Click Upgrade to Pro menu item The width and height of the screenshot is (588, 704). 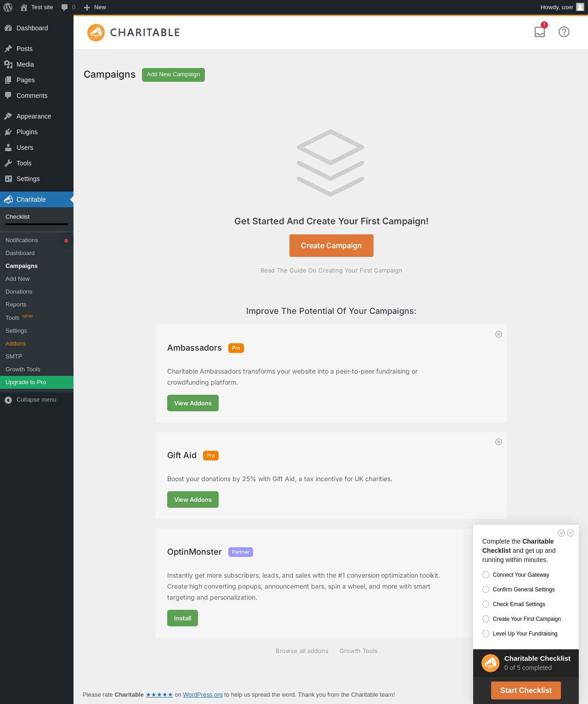[x=37, y=382]
